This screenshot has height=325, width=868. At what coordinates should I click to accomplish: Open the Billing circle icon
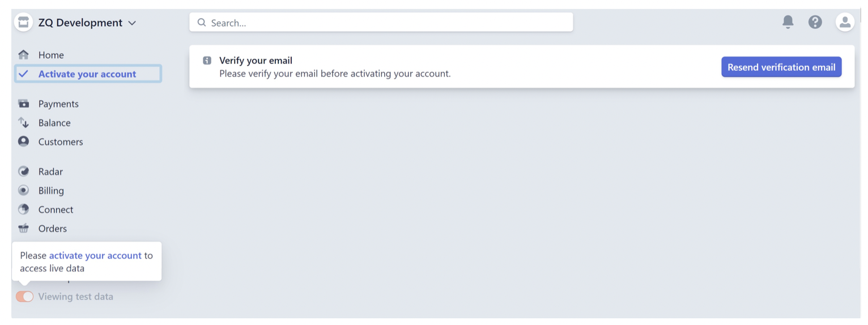click(23, 190)
